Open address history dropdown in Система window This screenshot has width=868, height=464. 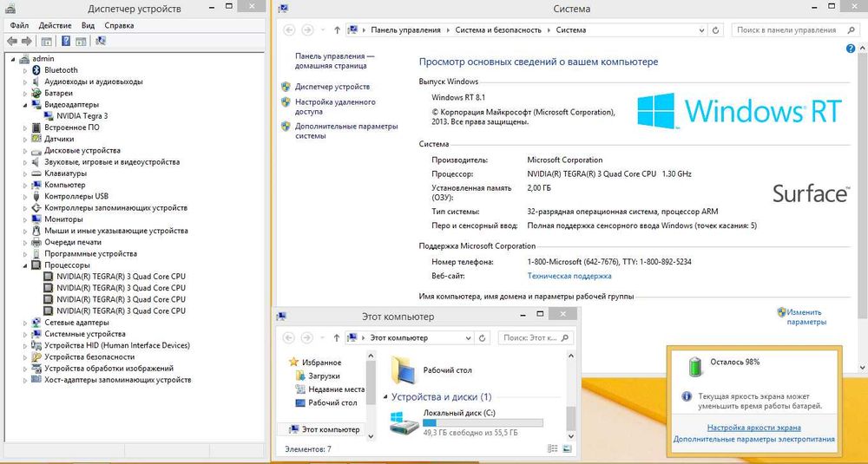pyautogui.click(x=702, y=30)
